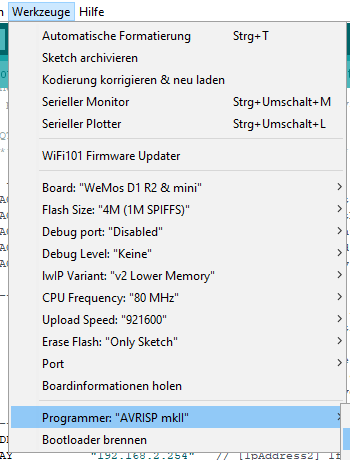Click Boardinformationen holen
The image size is (362, 467).
pyautogui.click(x=177, y=386)
